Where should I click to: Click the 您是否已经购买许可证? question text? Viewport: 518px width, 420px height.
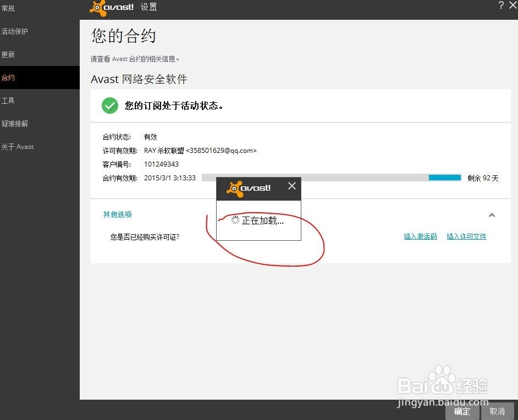145,237
